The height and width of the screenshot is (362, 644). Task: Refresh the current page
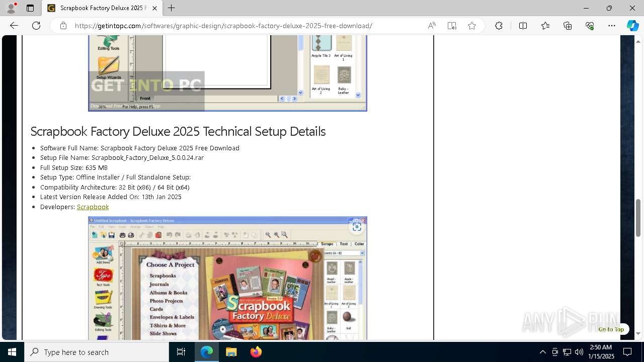tap(36, 26)
